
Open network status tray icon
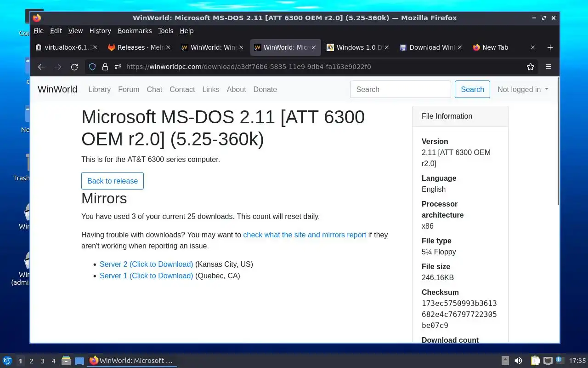coord(548,361)
